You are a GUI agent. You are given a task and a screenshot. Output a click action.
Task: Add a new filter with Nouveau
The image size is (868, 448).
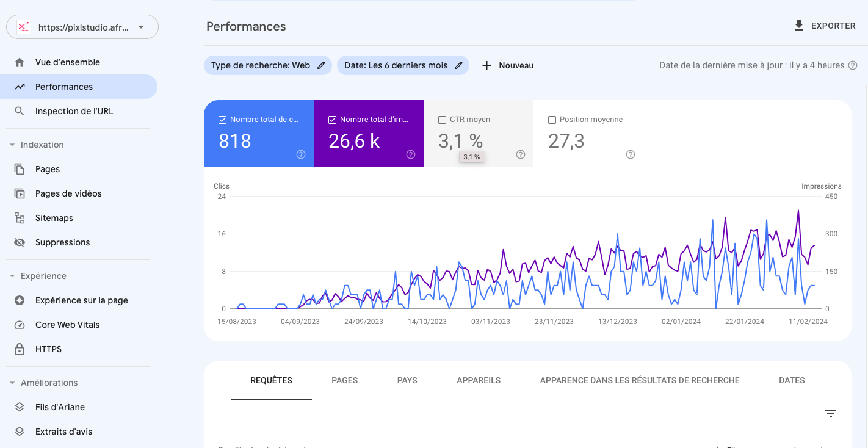point(508,65)
